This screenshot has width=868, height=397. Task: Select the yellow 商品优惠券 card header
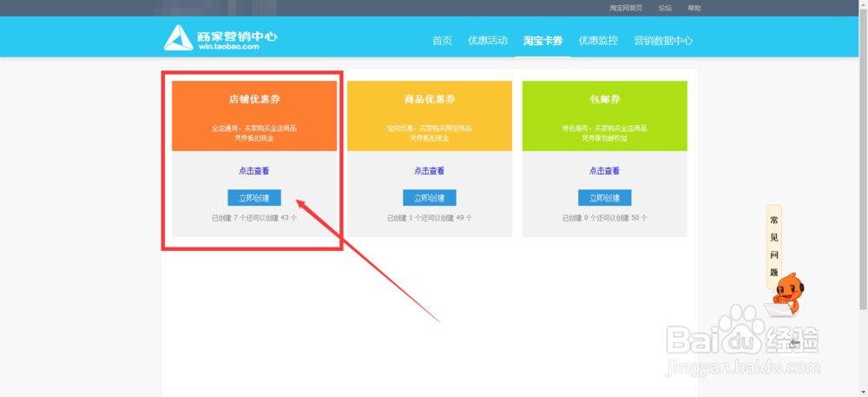coord(430,116)
